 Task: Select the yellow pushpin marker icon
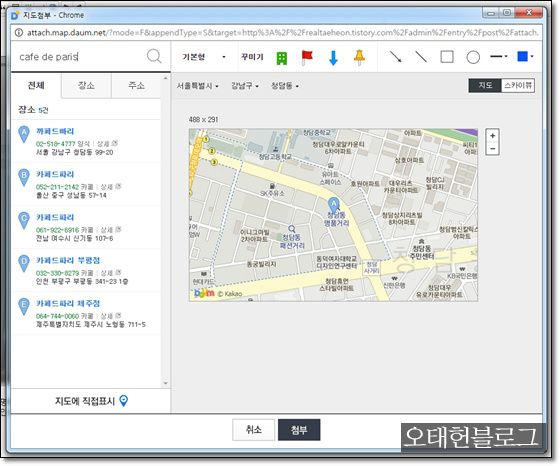pyautogui.click(x=359, y=57)
